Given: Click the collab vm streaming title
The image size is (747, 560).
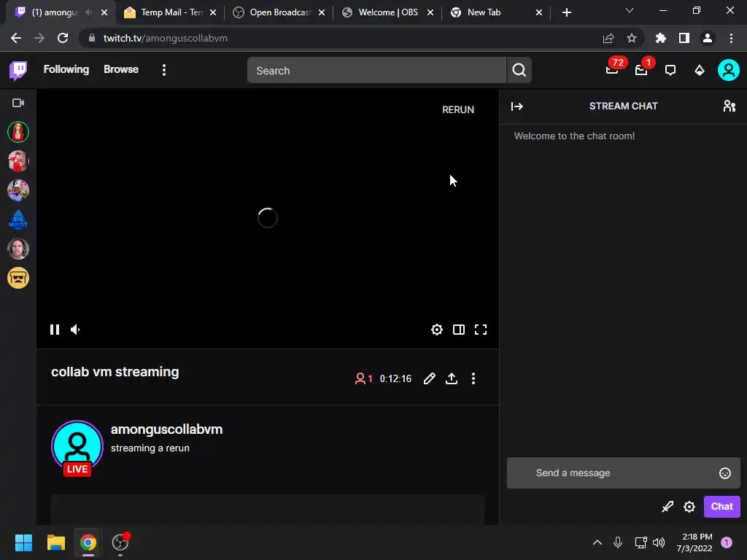Looking at the screenshot, I should (x=115, y=372).
